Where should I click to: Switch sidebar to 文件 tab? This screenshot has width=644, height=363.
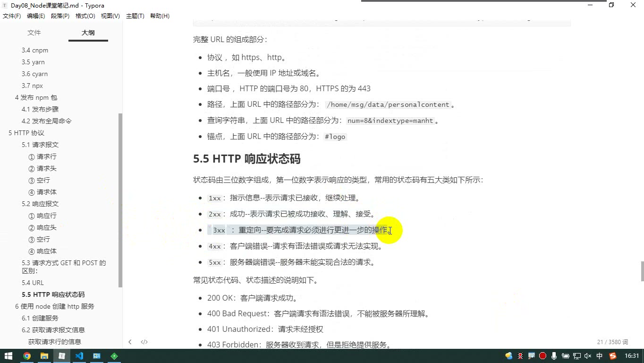point(34,33)
